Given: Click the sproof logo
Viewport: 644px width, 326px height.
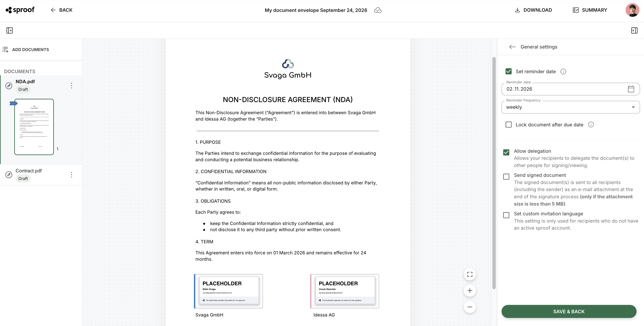Looking at the screenshot, I should click(x=20, y=10).
